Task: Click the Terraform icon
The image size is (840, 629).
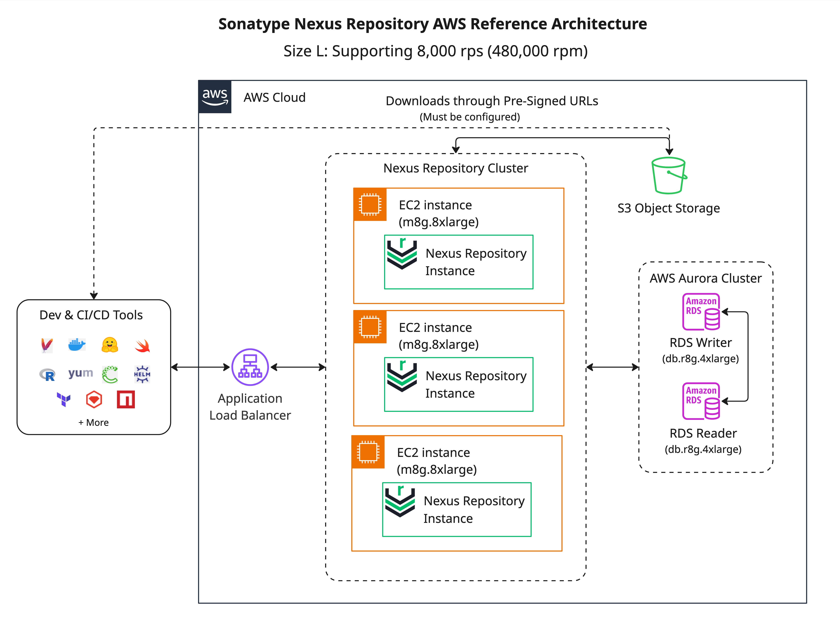Action: [x=63, y=400]
